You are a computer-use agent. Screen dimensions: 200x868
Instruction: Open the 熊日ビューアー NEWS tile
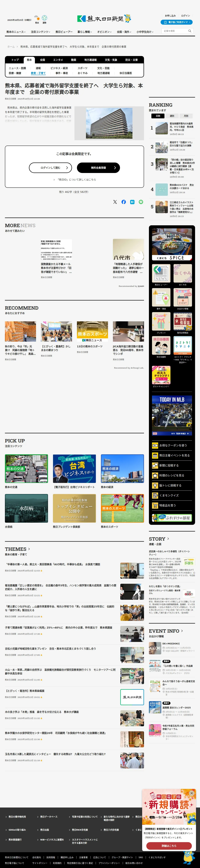pyautogui.click(x=161, y=273)
